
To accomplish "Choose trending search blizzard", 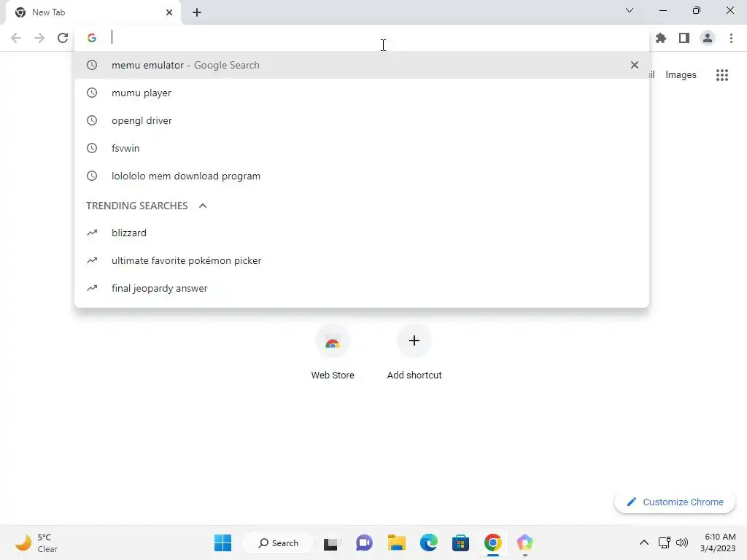I will coord(362,233).
